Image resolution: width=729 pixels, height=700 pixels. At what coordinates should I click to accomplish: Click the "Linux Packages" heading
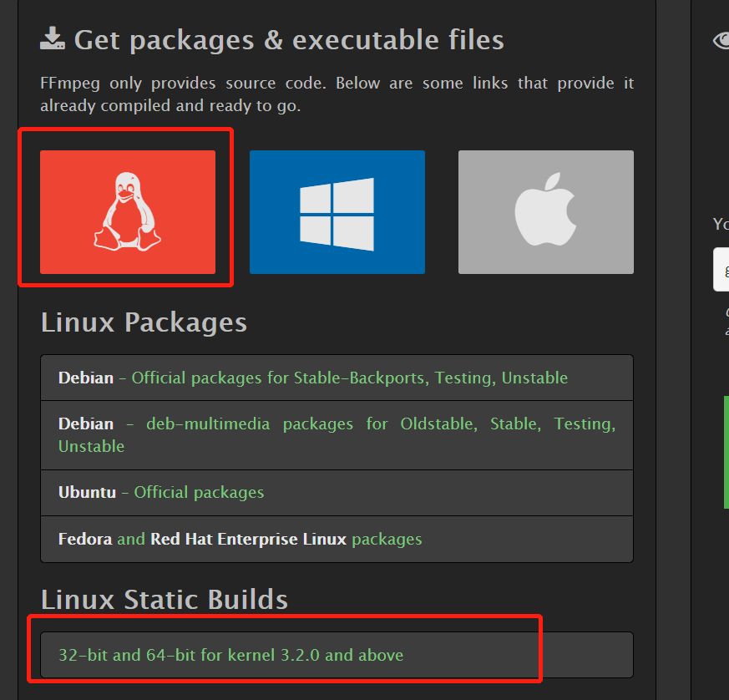point(143,322)
